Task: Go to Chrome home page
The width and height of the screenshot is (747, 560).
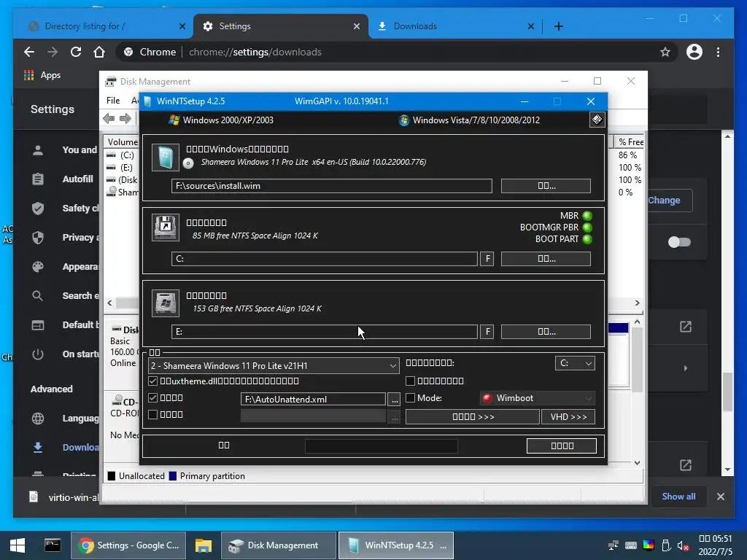Action: 99,52
